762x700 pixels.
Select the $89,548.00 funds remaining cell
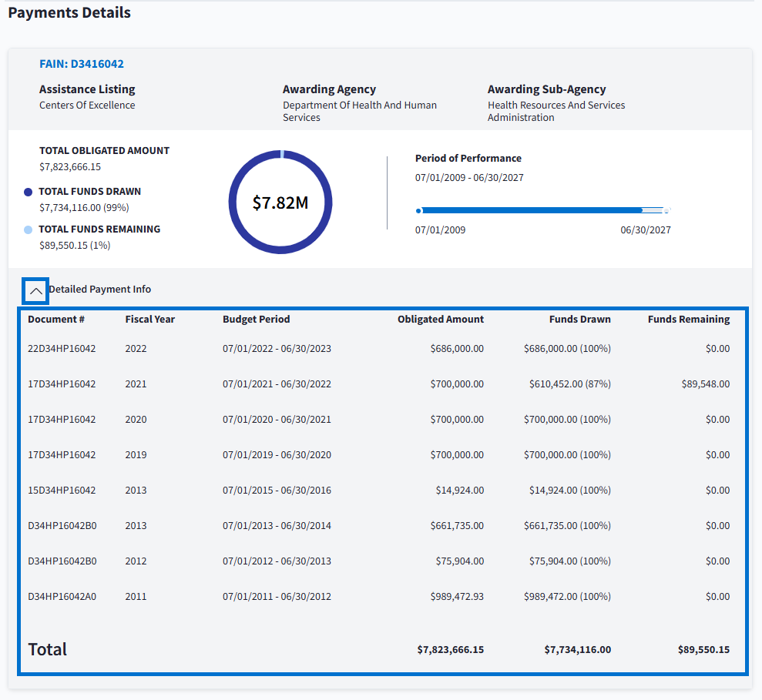(x=705, y=384)
